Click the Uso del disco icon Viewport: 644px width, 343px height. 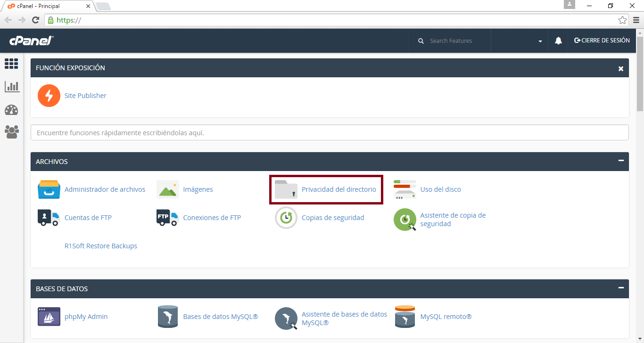point(405,189)
